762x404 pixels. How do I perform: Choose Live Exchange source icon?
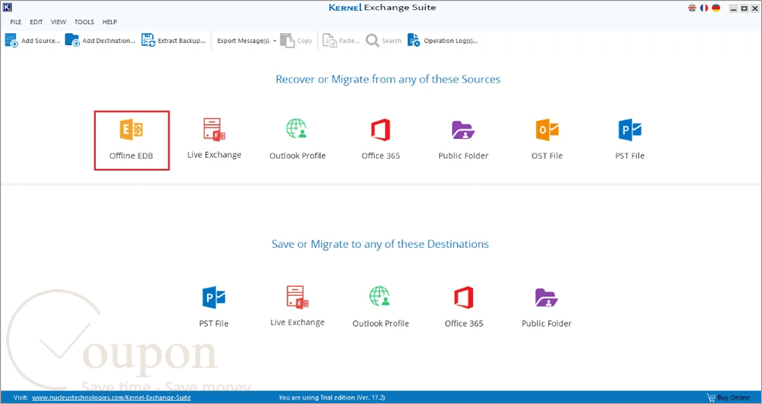[x=214, y=139]
